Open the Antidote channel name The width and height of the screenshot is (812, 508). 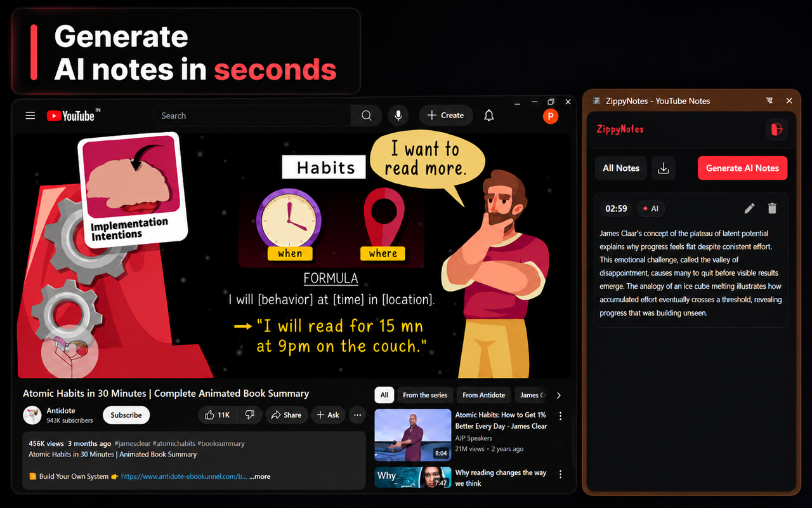(61, 410)
